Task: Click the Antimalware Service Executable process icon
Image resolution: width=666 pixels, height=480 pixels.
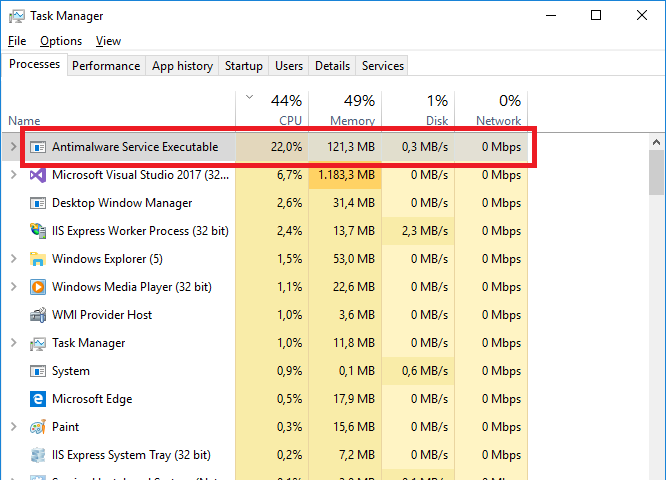Action: coord(38,147)
